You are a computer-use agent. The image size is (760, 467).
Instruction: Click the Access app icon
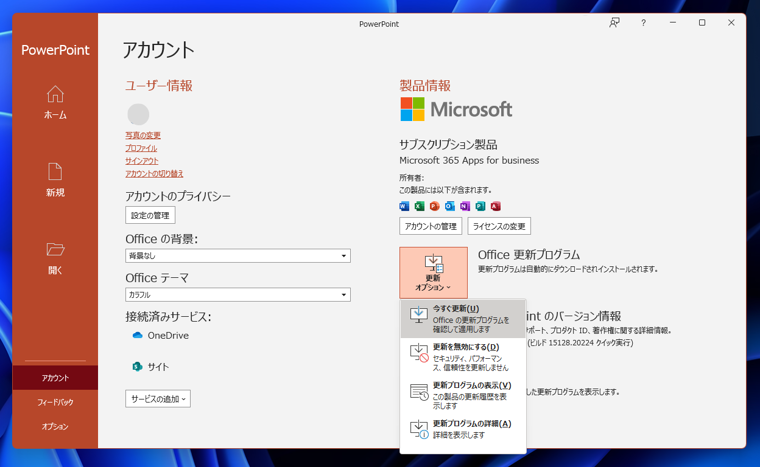[x=495, y=206]
